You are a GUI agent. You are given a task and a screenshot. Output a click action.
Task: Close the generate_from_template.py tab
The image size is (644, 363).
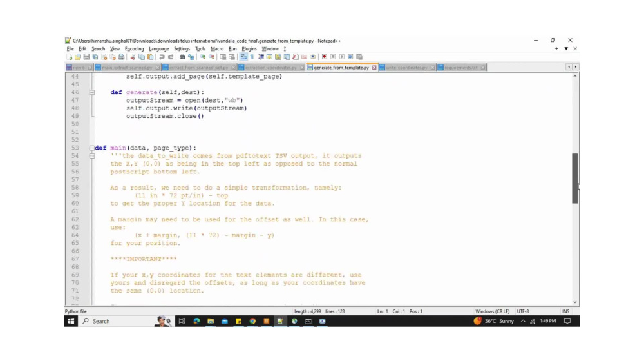coord(374,68)
